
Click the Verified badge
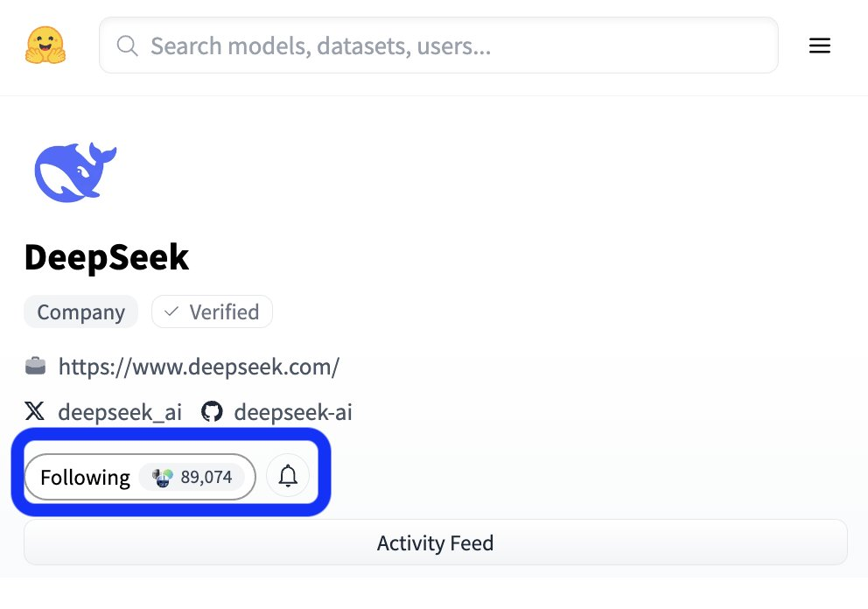pos(212,312)
